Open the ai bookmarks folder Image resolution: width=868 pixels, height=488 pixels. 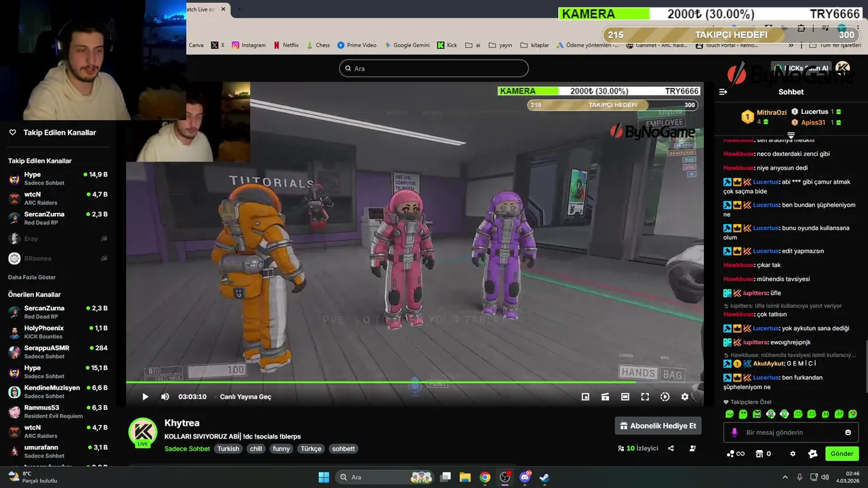[473, 45]
